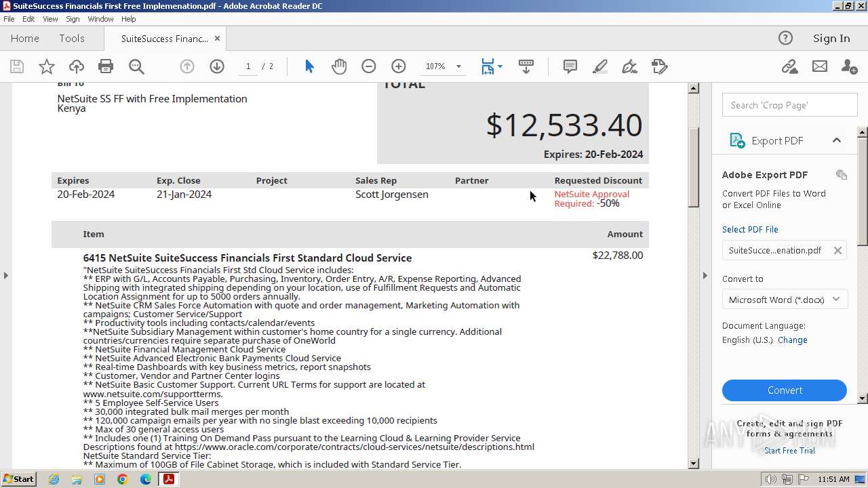Click document scrollbar up arrow

point(694,88)
